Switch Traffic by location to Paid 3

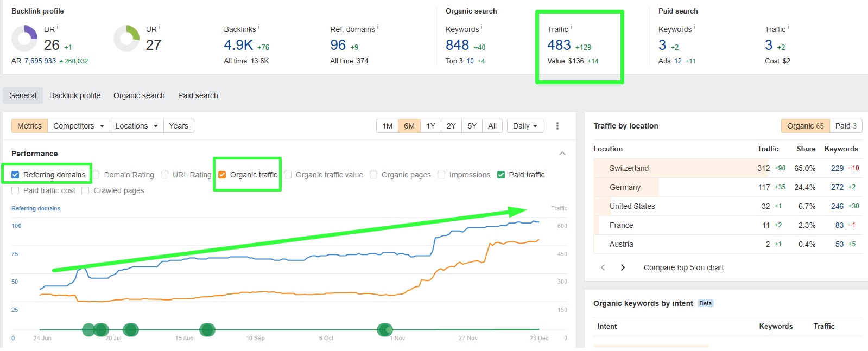846,126
